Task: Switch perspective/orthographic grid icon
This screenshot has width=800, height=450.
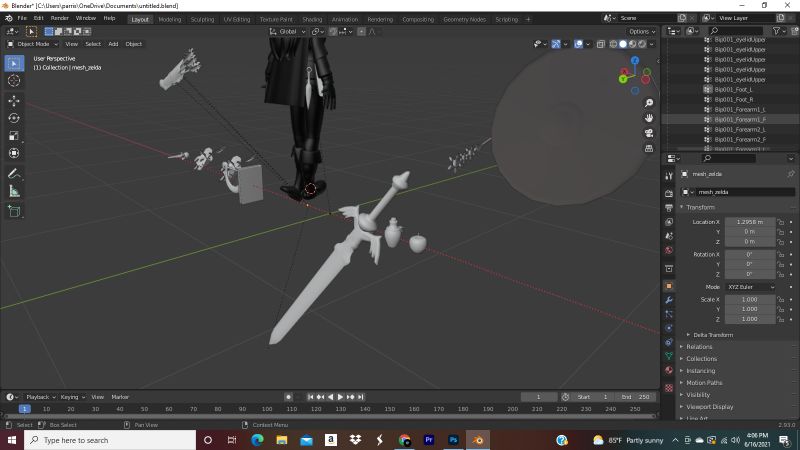Action: tap(649, 148)
